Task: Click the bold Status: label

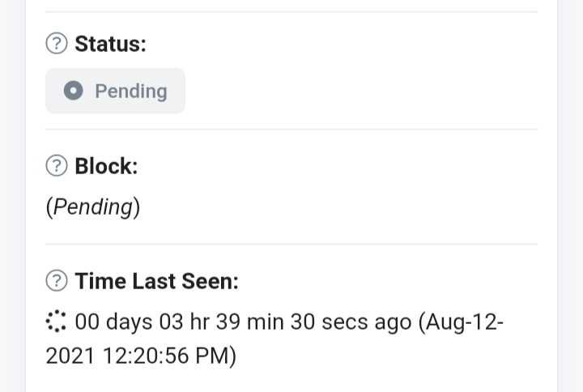Action: click(x=110, y=44)
